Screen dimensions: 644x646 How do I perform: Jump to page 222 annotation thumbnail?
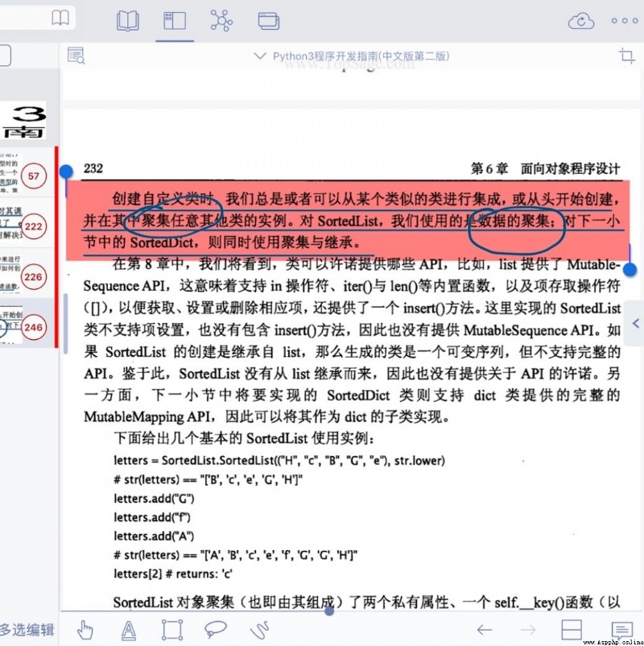tap(33, 226)
